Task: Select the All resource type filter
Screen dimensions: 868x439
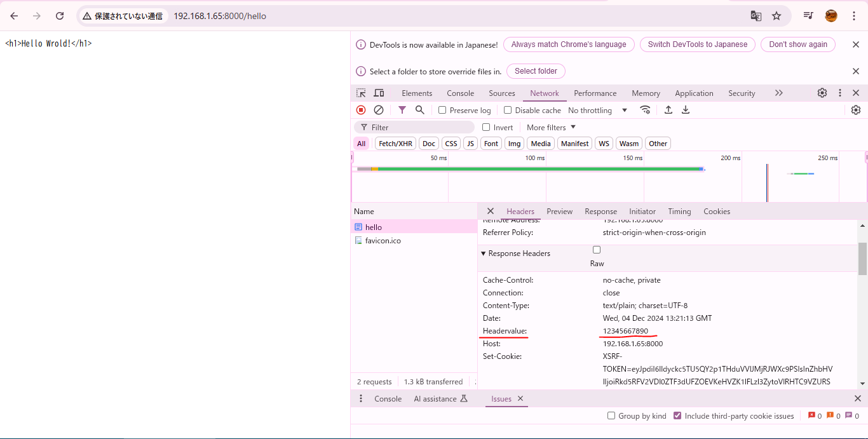Action: (x=361, y=144)
